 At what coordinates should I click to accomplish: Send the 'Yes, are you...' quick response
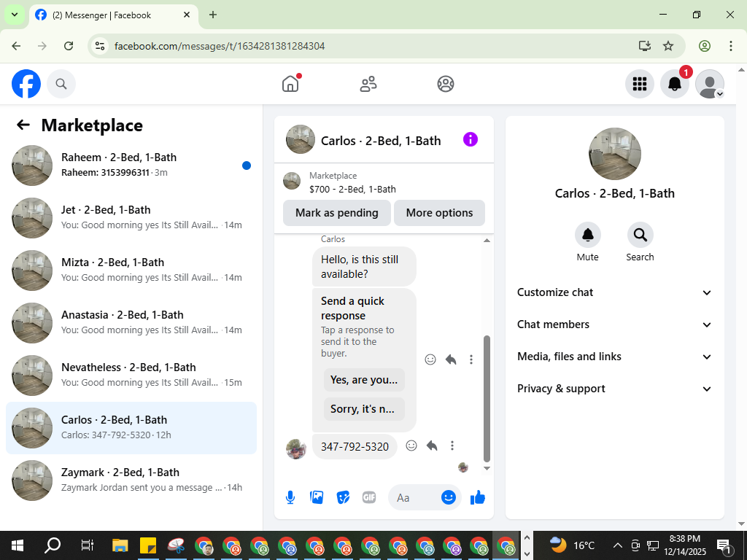point(364,380)
